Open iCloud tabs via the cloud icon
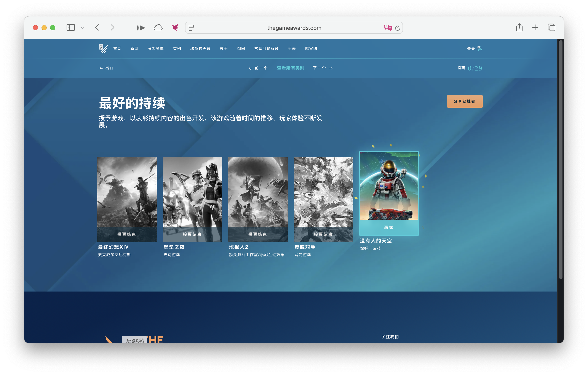588x375 pixels. pyautogui.click(x=158, y=28)
